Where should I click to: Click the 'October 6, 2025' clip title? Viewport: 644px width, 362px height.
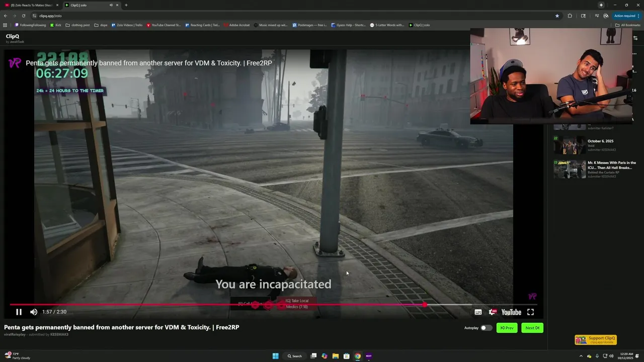[600, 141]
